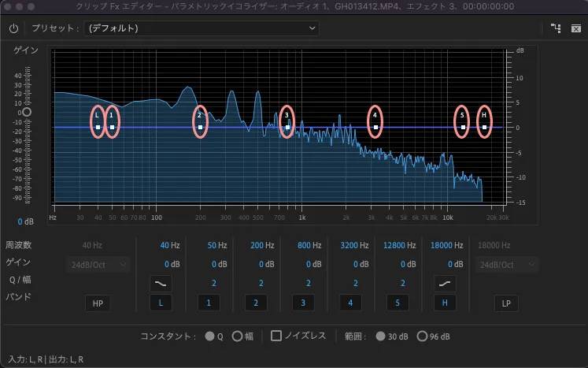Screen dimensions: 588x368
Task: Open the LP slope 24dB/Oct dropdown
Action: 505,264
